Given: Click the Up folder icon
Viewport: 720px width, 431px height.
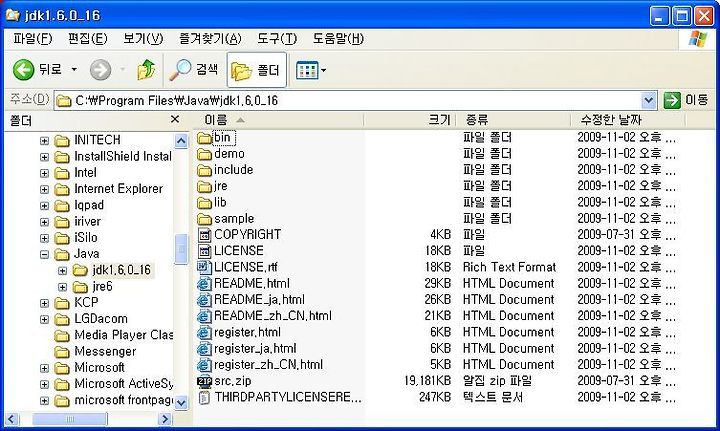Looking at the screenshot, I should click(146, 70).
